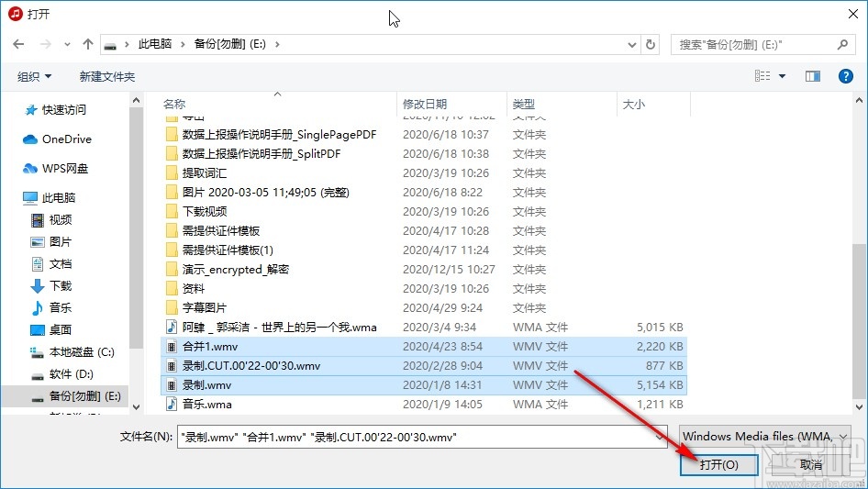Select file 录制.CUT.00'22-00'30.wmv
Screen dimensions: 868x489
click(424, 366)
